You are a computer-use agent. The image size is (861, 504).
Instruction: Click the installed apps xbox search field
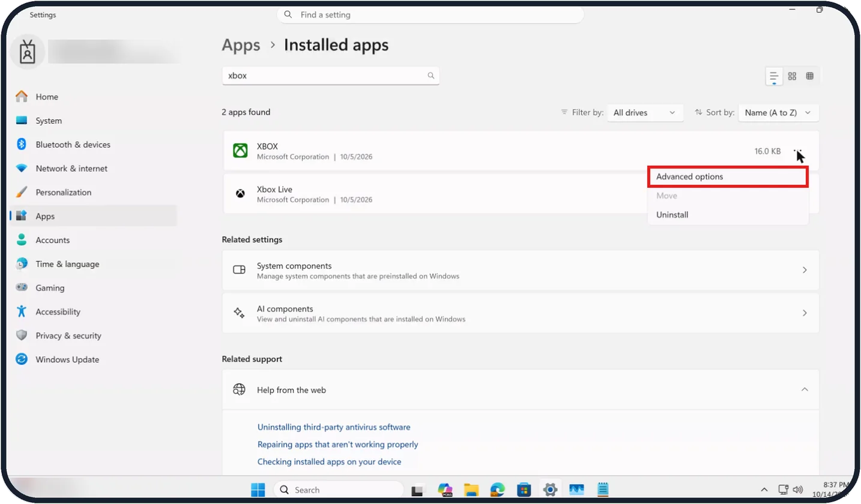[331, 76]
